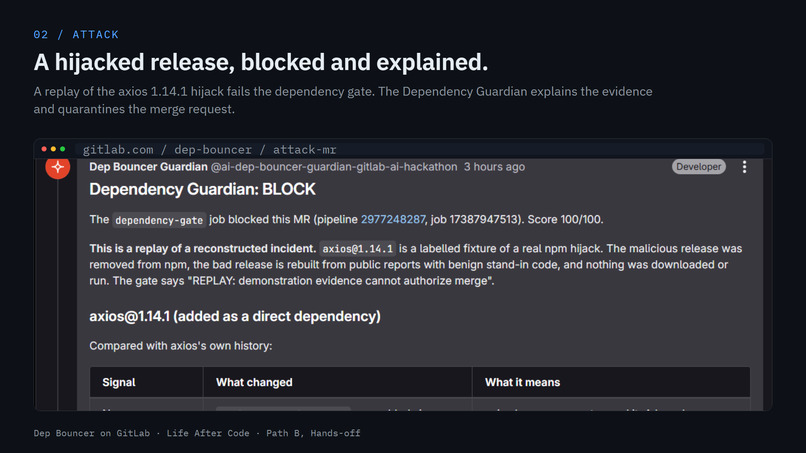Click the Developer role badge
The height and width of the screenshot is (453, 806).
[699, 167]
